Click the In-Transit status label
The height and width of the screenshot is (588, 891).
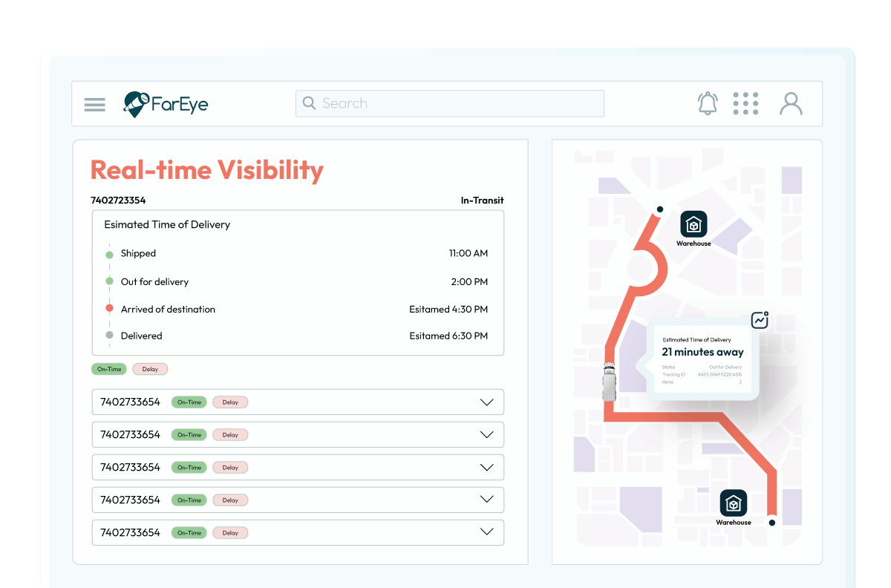coord(482,200)
